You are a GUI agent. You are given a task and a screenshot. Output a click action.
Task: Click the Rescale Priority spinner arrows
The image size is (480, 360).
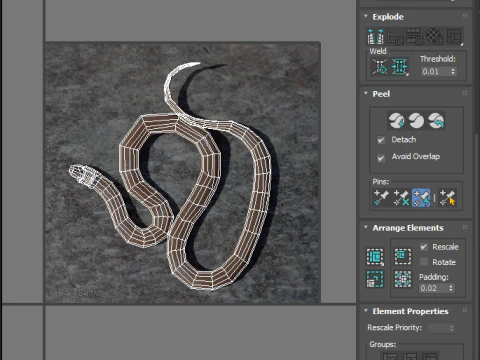[451, 328]
